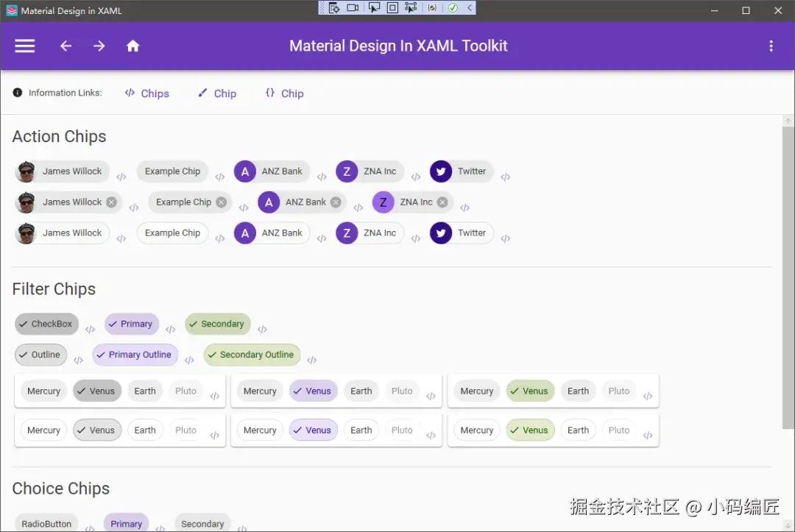Show code for the Primary filter chip
The width and height of the screenshot is (795, 532).
[170, 330]
